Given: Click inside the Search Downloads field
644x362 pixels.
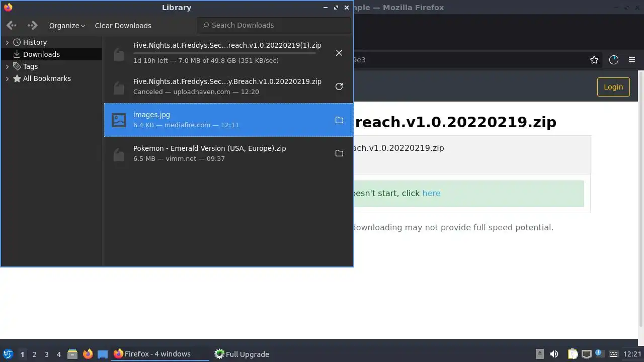Looking at the screenshot, I should 274,25.
